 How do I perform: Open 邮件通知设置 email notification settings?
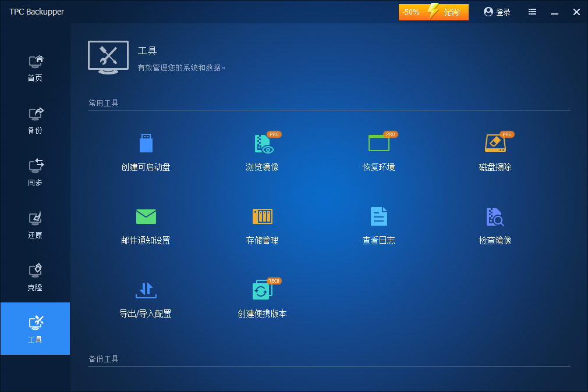[x=146, y=226]
